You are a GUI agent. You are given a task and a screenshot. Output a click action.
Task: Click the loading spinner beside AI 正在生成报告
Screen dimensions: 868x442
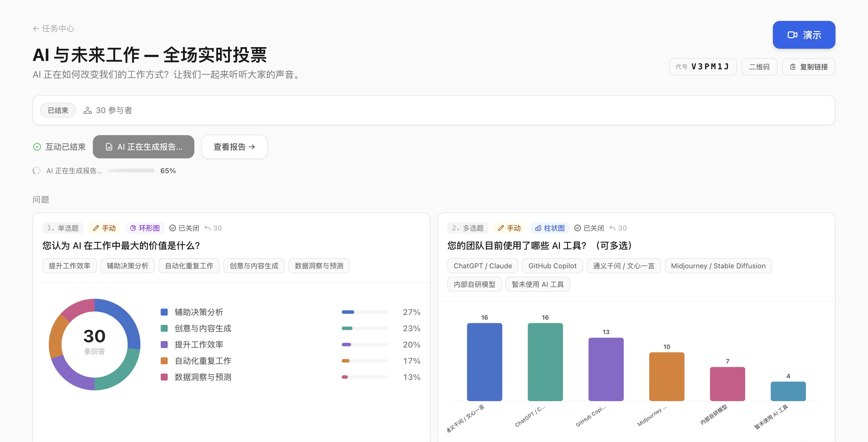(36, 171)
